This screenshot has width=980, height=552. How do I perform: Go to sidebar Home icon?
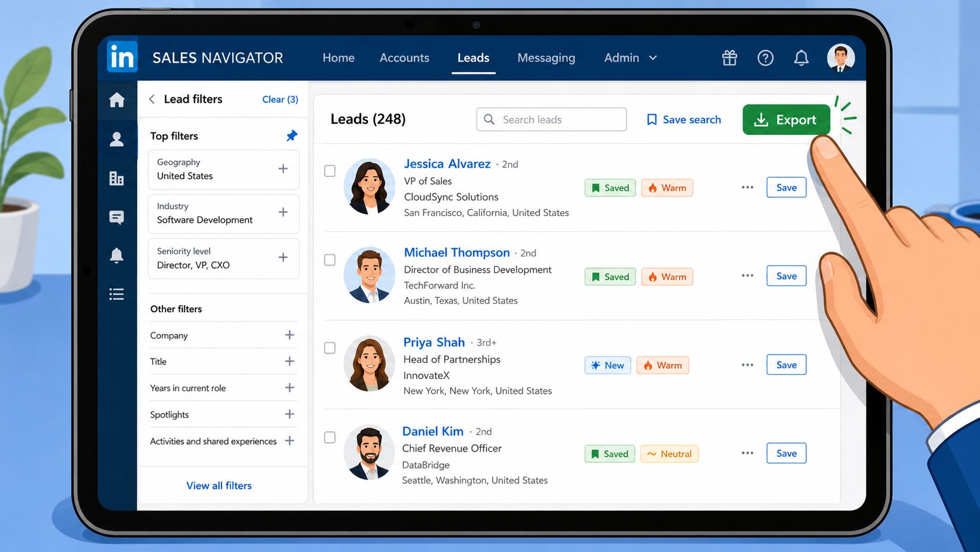117,100
